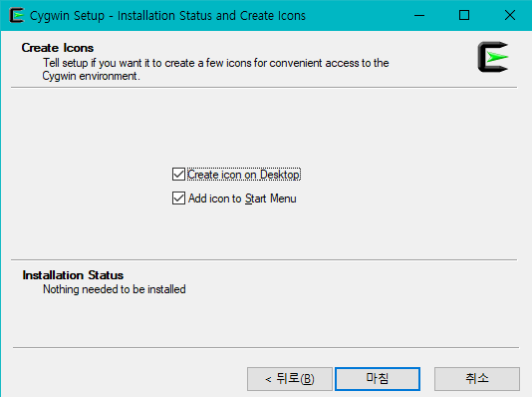This screenshot has height=397, width=532.
Task: Click the large Cygwin logo in the header
Action: [493, 57]
